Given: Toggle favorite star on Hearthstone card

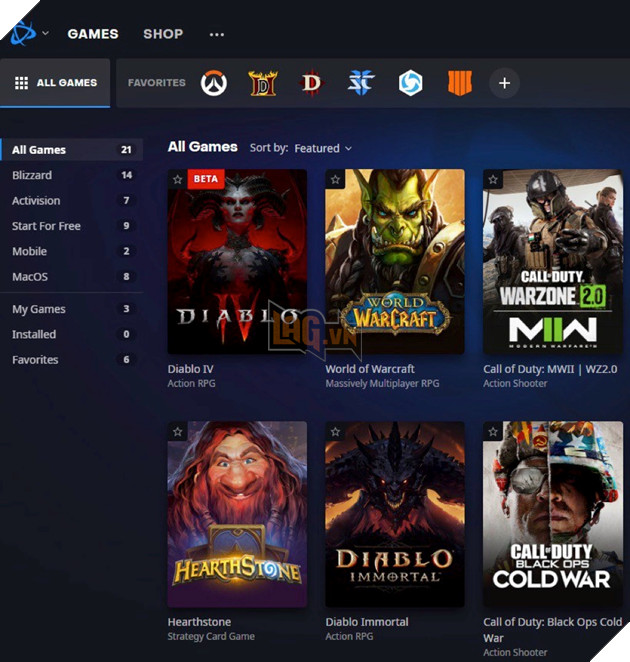Looking at the screenshot, I should [x=177, y=432].
